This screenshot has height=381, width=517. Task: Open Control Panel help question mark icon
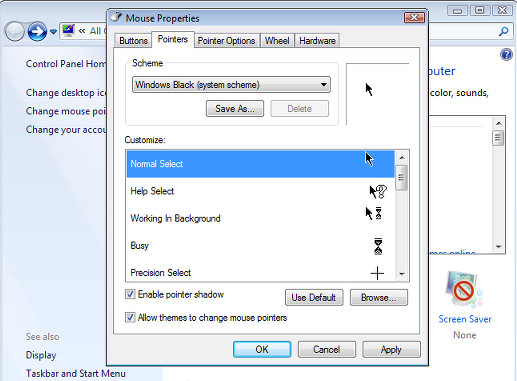(506, 54)
